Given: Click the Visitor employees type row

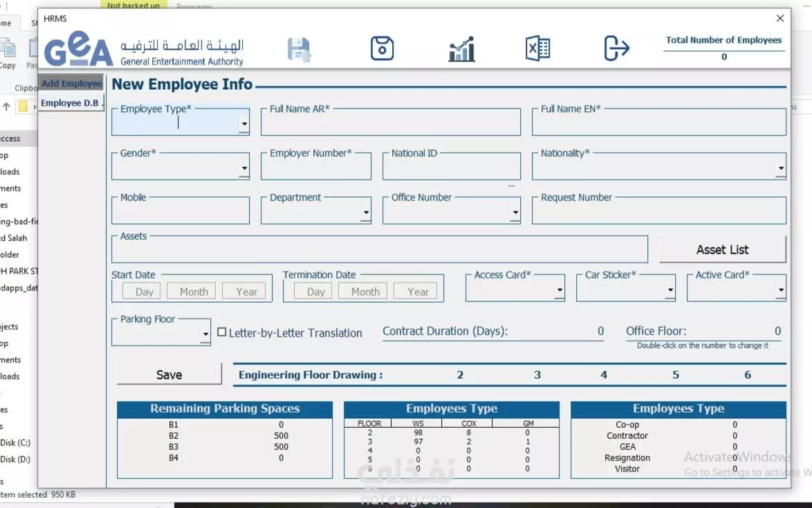Looking at the screenshot, I should (x=678, y=469).
